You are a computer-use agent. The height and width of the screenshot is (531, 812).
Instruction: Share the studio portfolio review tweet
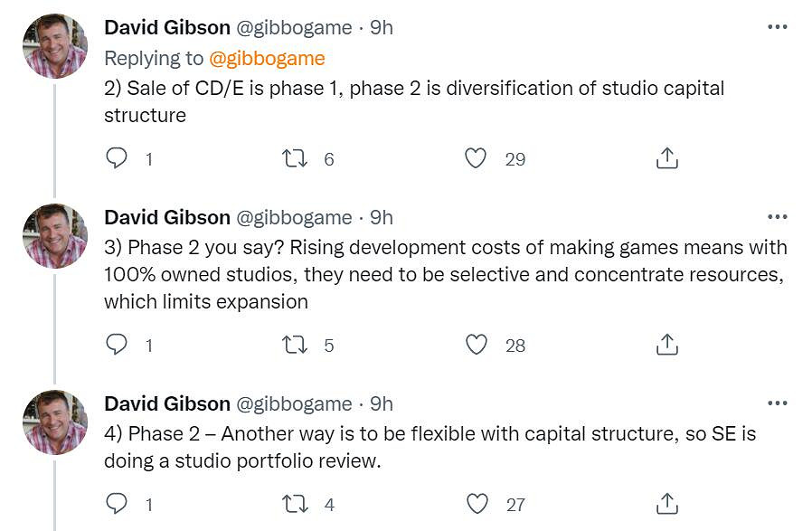(666, 504)
